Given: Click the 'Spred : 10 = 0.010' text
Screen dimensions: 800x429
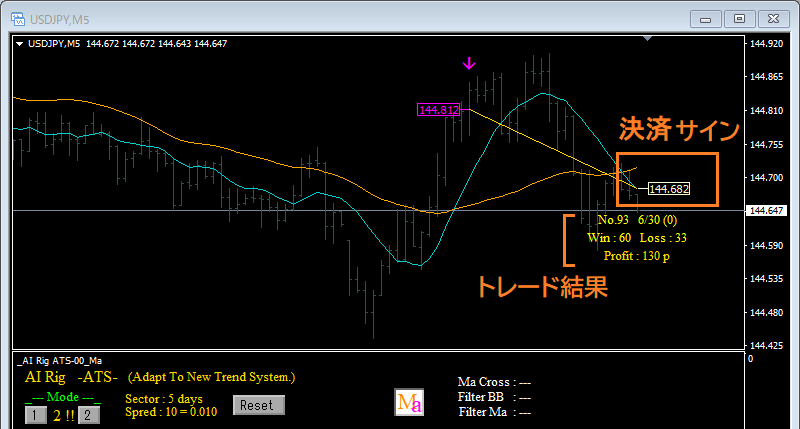Looking at the screenshot, I should (x=171, y=412).
